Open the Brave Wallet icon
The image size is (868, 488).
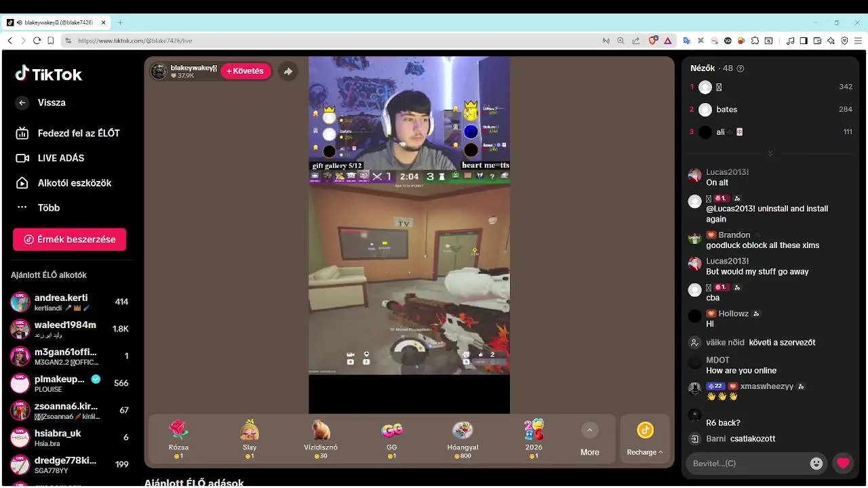tap(817, 41)
